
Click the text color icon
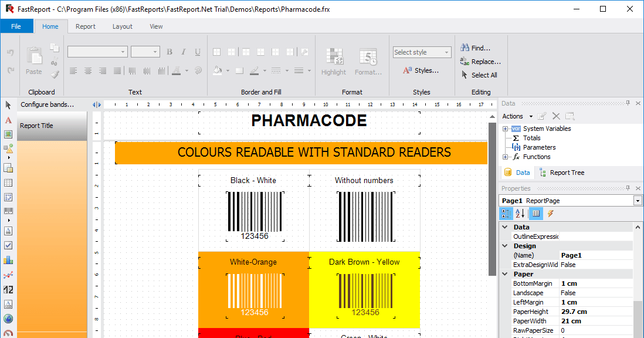tap(177, 70)
